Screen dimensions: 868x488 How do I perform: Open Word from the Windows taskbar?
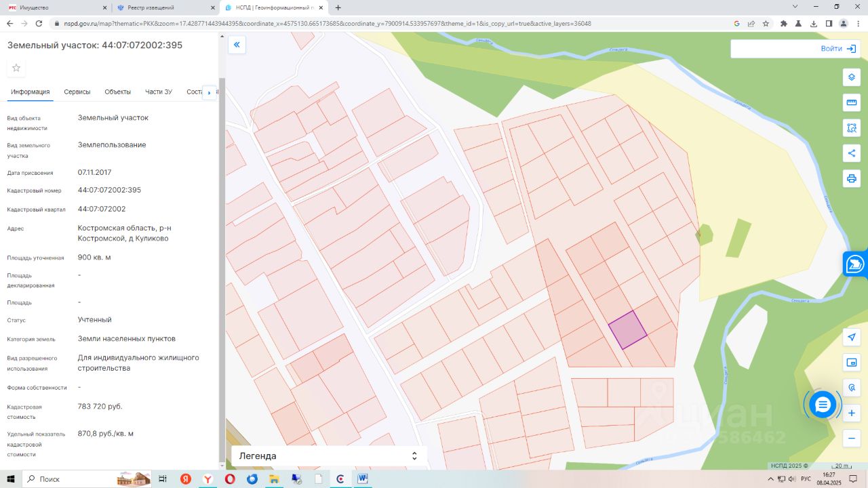pos(362,479)
